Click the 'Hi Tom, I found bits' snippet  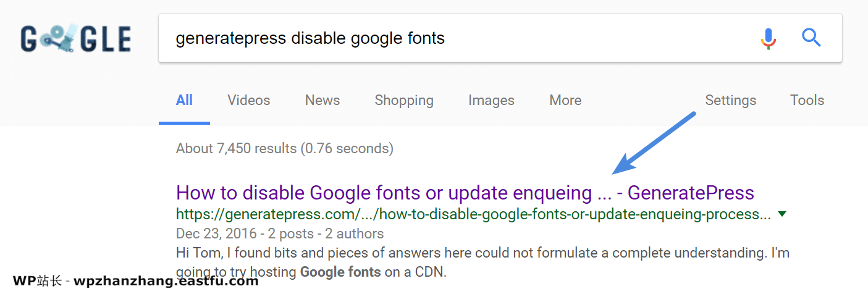pyautogui.click(x=482, y=262)
